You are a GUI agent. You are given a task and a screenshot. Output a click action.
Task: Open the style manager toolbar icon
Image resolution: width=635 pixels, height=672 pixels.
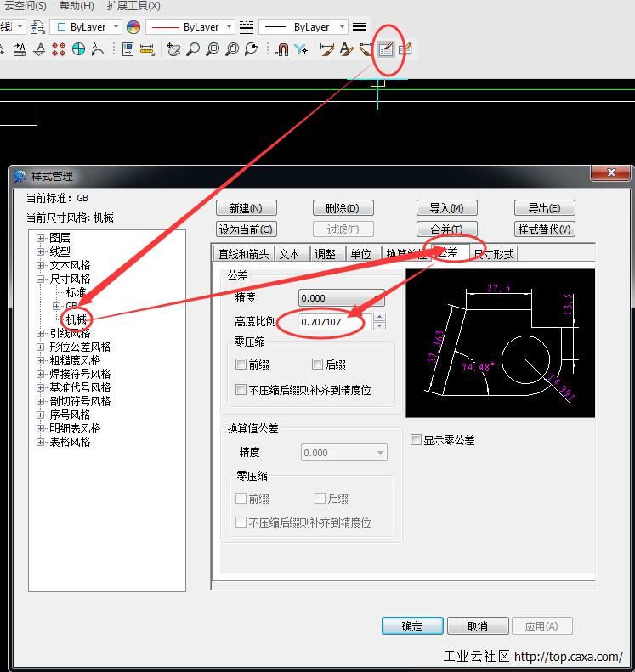pos(386,50)
